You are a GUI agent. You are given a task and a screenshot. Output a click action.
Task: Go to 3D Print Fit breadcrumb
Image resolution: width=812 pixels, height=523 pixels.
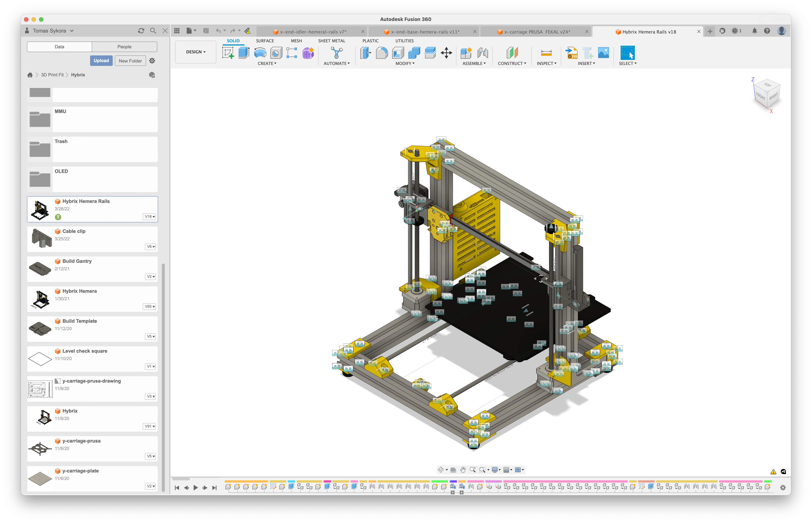52,75
